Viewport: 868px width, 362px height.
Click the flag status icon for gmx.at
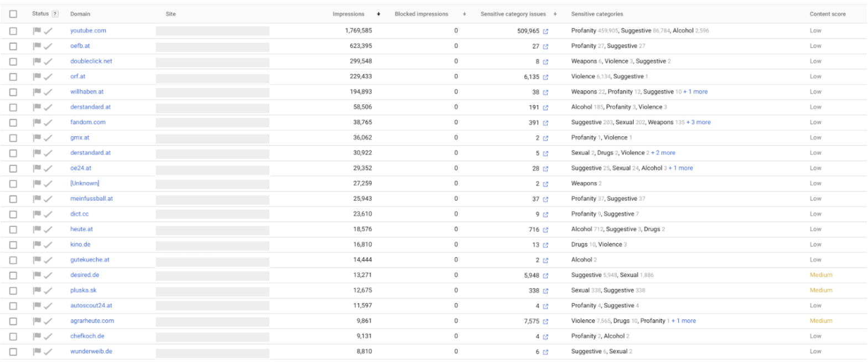click(x=37, y=138)
